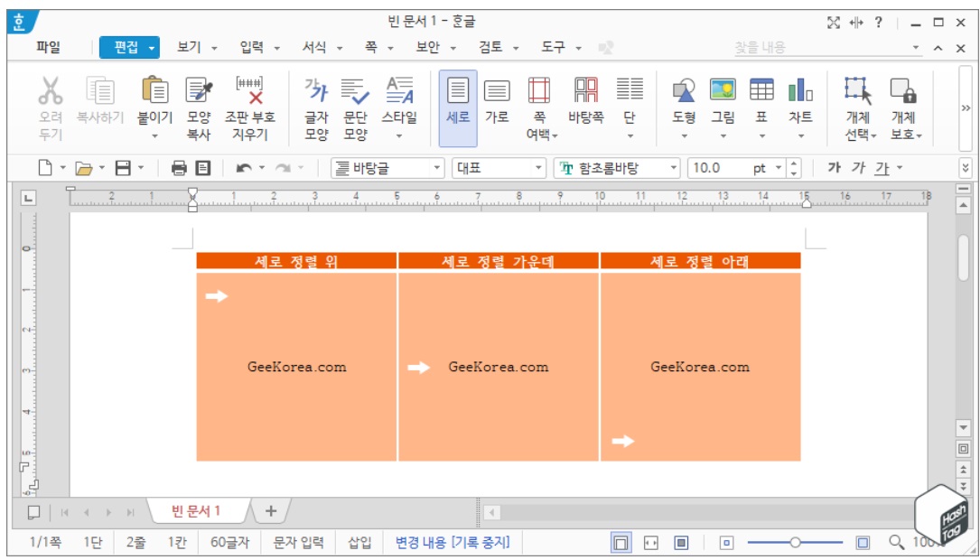Screen dimensions: 980x560
Task: Click Object Protect (개체 보호) lock icon
Action: click(x=903, y=90)
